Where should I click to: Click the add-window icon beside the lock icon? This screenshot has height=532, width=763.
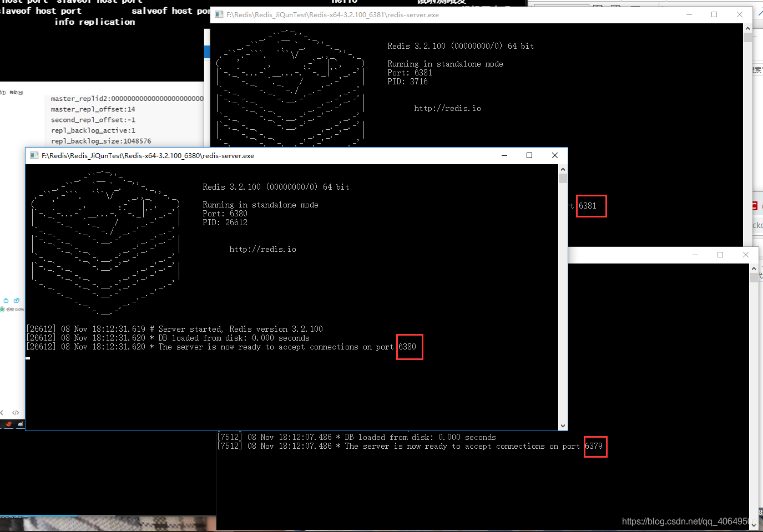click(17, 300)
